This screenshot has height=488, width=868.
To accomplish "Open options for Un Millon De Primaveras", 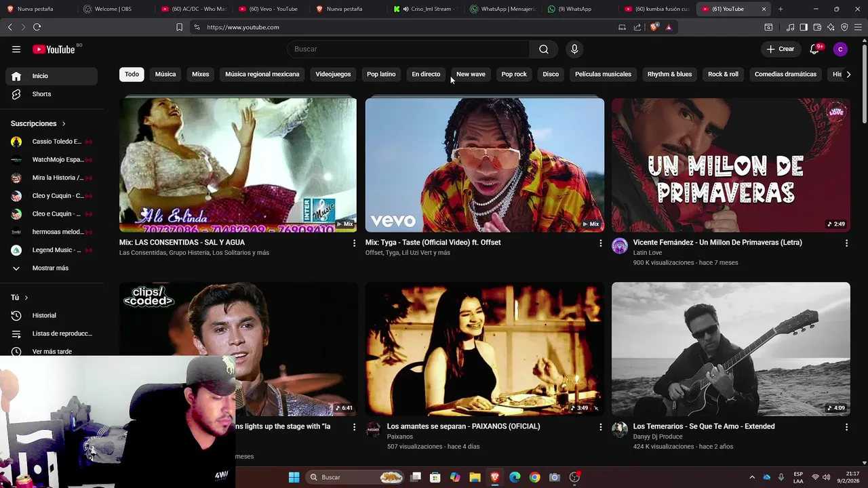I will tap(846, 243).
